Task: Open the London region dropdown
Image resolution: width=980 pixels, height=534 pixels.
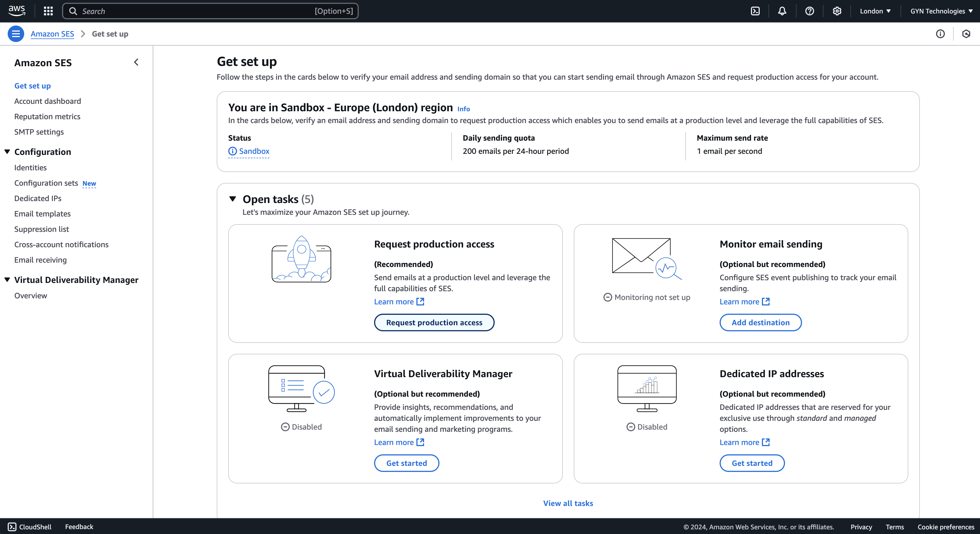Action: (x=875, y=11)
